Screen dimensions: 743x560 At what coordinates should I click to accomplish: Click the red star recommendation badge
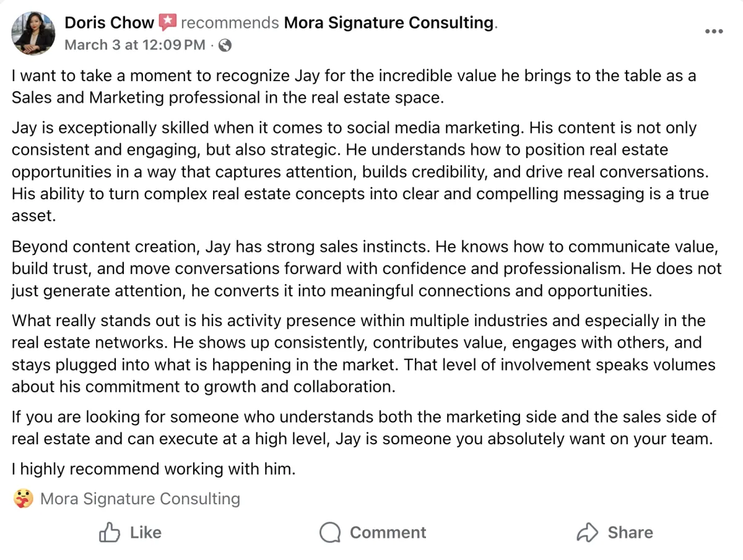pyautogui.click(x=167, y=23)
